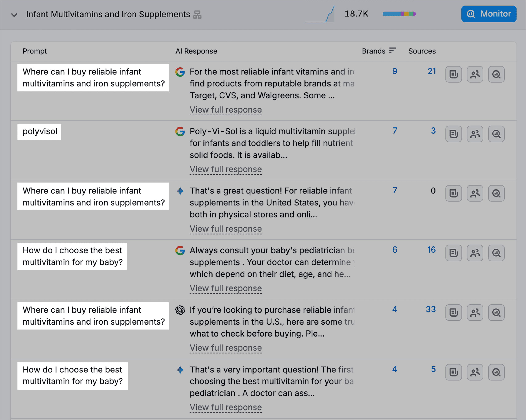526x420 pixels.
Task: Open View full response under the polyvisol answer
Action: pos(226,169)
